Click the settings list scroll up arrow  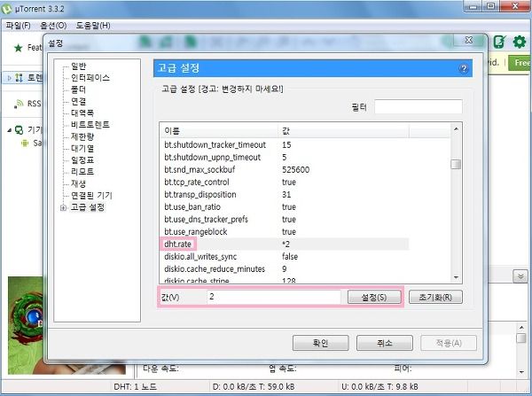click(456, 129)
